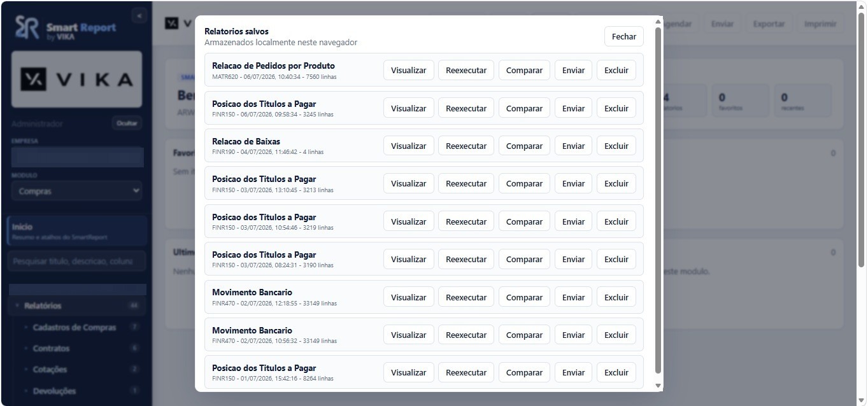
Task: Visualizar the FINR150 report with 8264 linhas
Action: (408, 372)
